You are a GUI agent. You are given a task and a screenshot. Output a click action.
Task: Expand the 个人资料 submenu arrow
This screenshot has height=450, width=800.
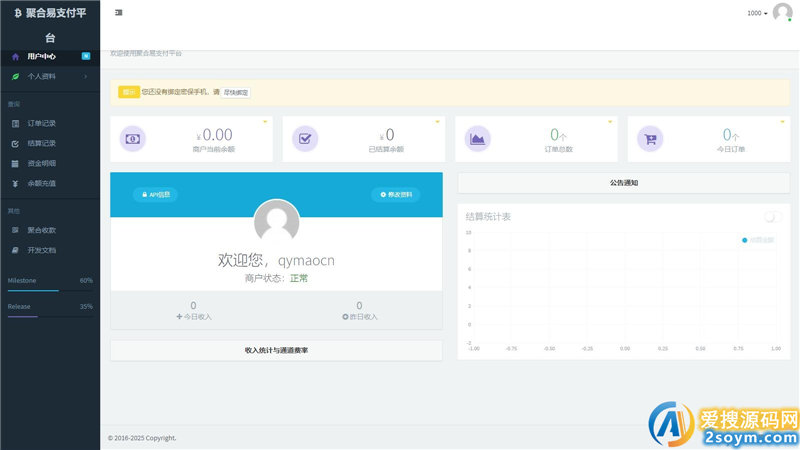coord(86,77)
